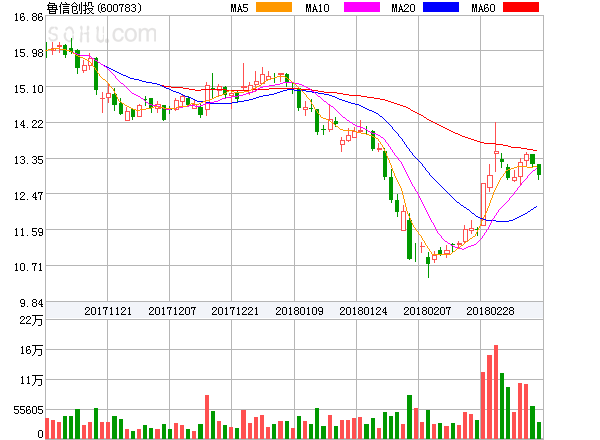
Task: Select the 20180228 date marker
Action: pyautogui.click(x=490, y=311)
